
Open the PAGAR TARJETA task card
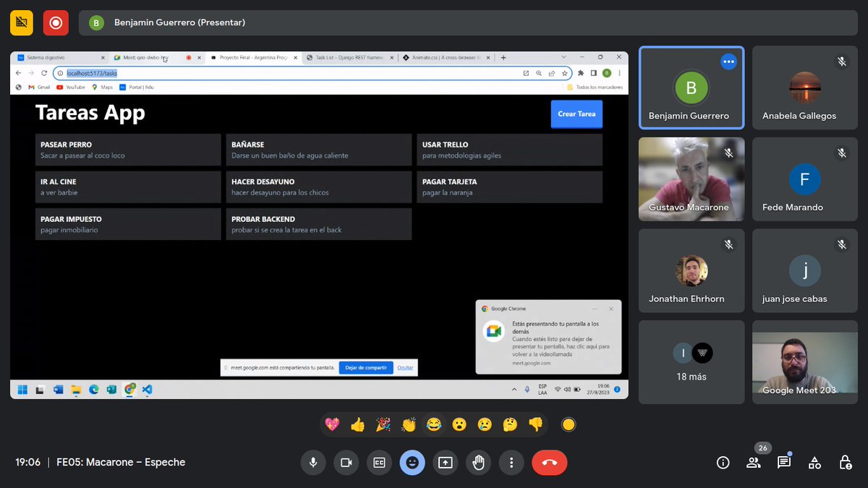click(510, 187)
